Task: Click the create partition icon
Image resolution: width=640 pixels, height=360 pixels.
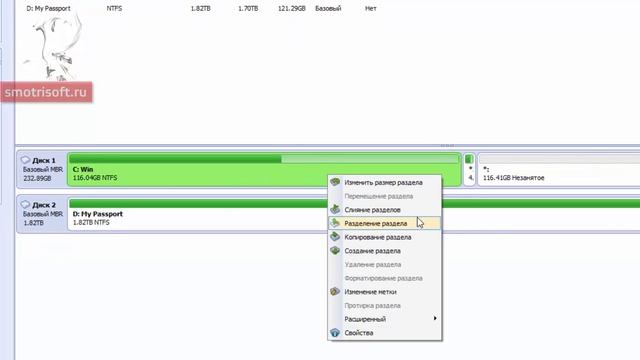Action: click(335, 250)
